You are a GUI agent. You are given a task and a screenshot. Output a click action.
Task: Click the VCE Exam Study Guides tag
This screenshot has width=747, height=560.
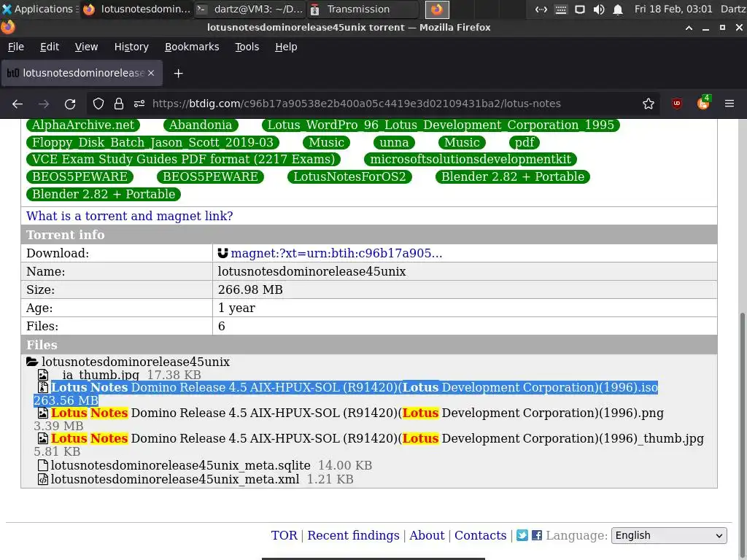(183, 159)
